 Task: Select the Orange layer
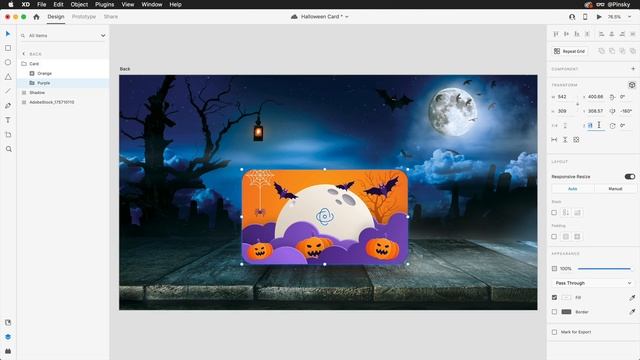coord(63,73)
